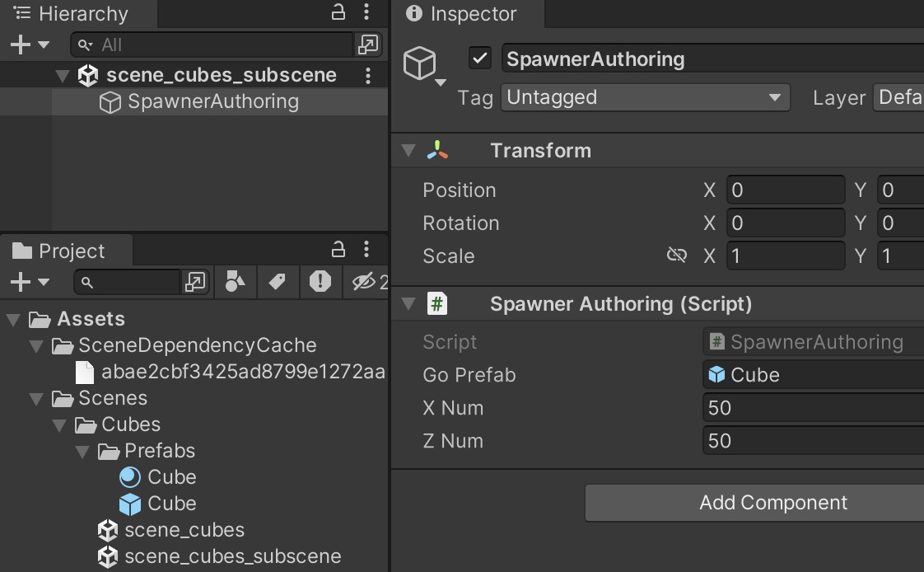Click the X Num value field

813,408
